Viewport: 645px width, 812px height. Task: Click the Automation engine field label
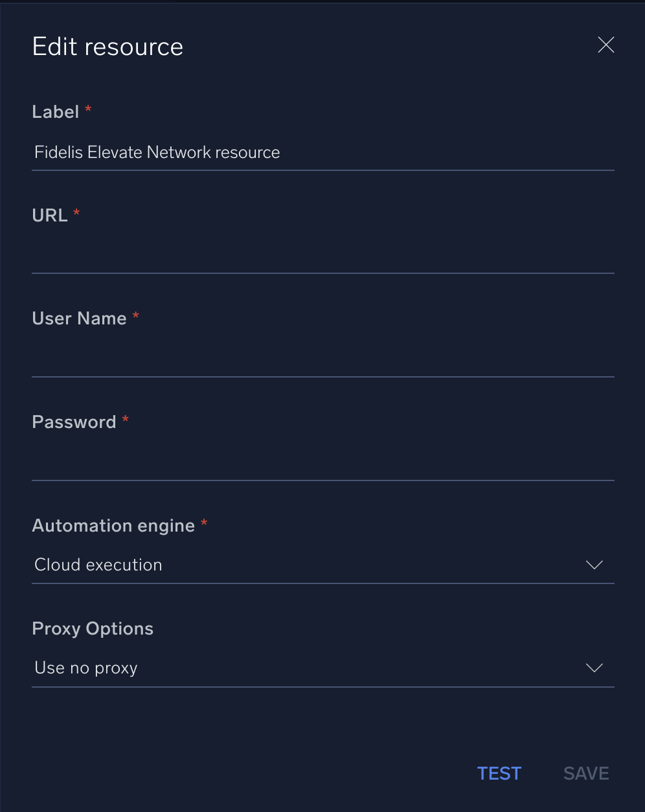113,525
